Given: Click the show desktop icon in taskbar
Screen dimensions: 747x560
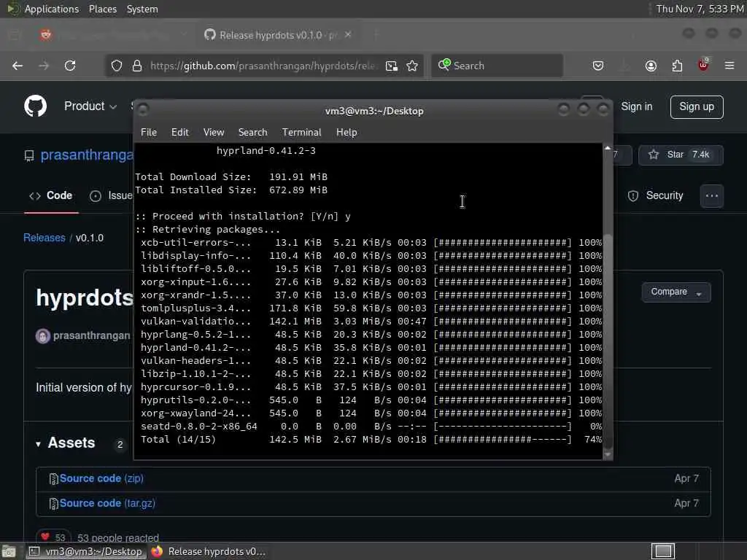Looking at the screenshot, I should click(9, 551).
